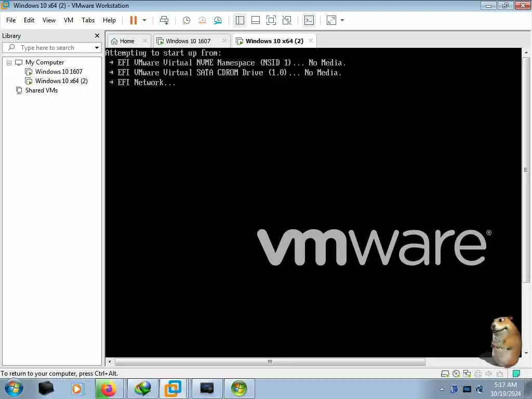Open the Help menu
This screenshot has width=532, height=399.
[109, 20]
